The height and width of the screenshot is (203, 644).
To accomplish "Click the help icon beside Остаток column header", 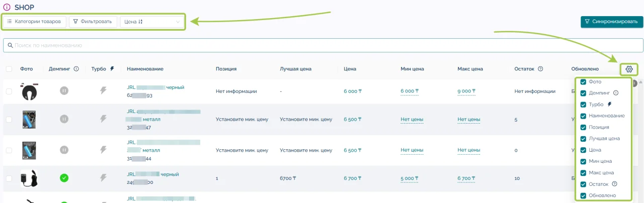I will click(x=540, y=69).
